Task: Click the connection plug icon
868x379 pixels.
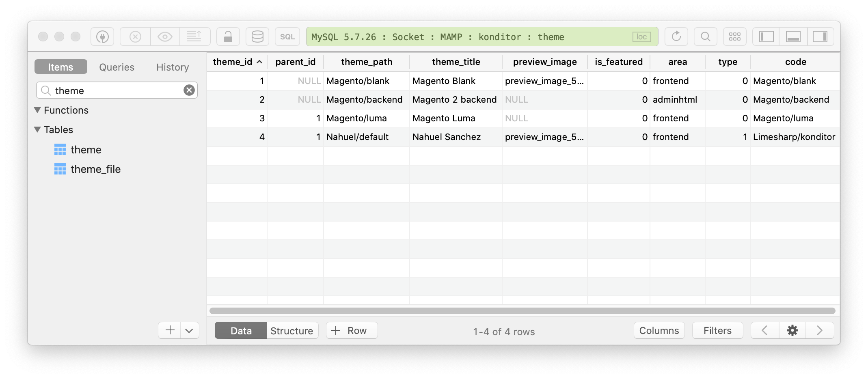Action: click(x=102, y=37)
